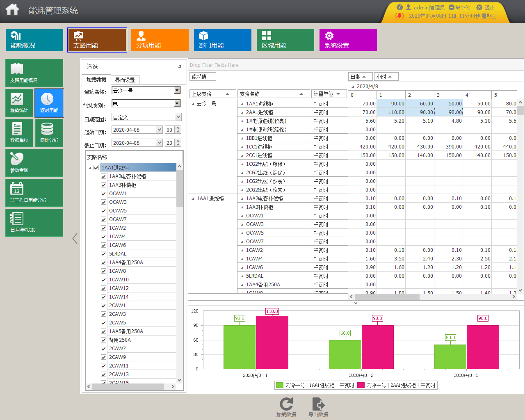This screenshot has width=525, height=420.
Task: Select the 110.00 cell in 2AA1进线柜 row
Action: point(391,112)
